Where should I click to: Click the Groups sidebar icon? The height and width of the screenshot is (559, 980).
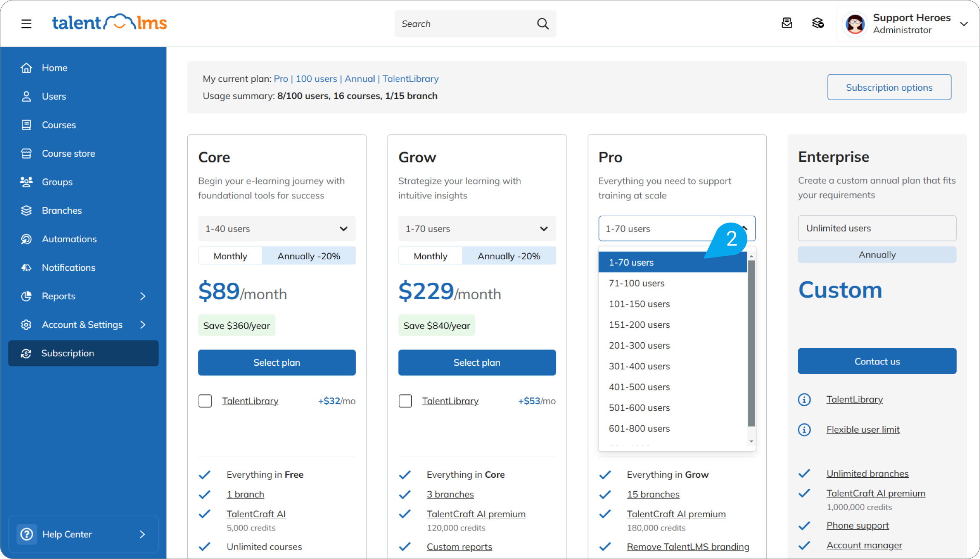point(26,182)
